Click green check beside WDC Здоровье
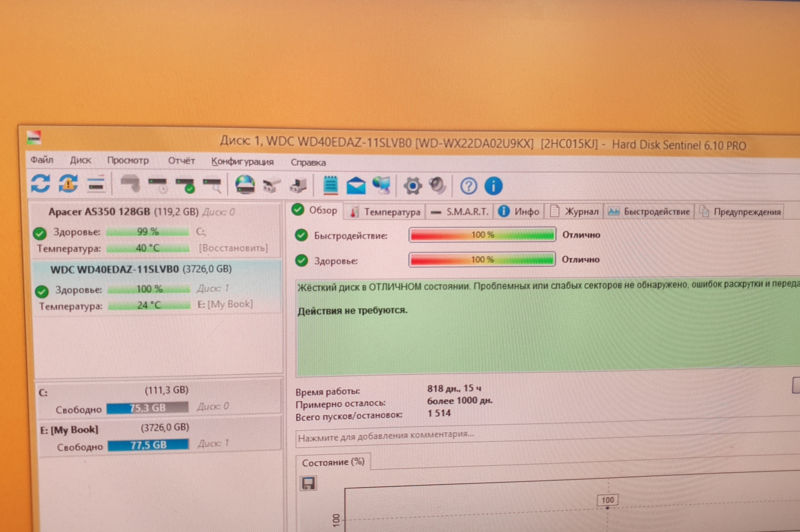This screenshot has height=532, width=800. (x=42, y=291)
